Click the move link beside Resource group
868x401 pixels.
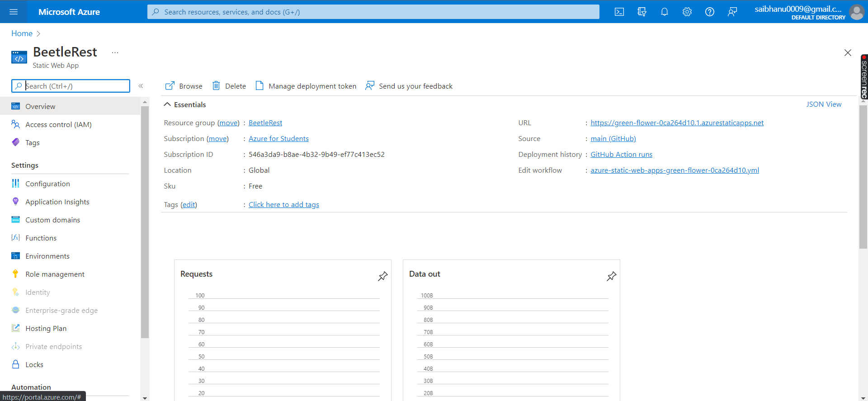(x=228, y=123)
